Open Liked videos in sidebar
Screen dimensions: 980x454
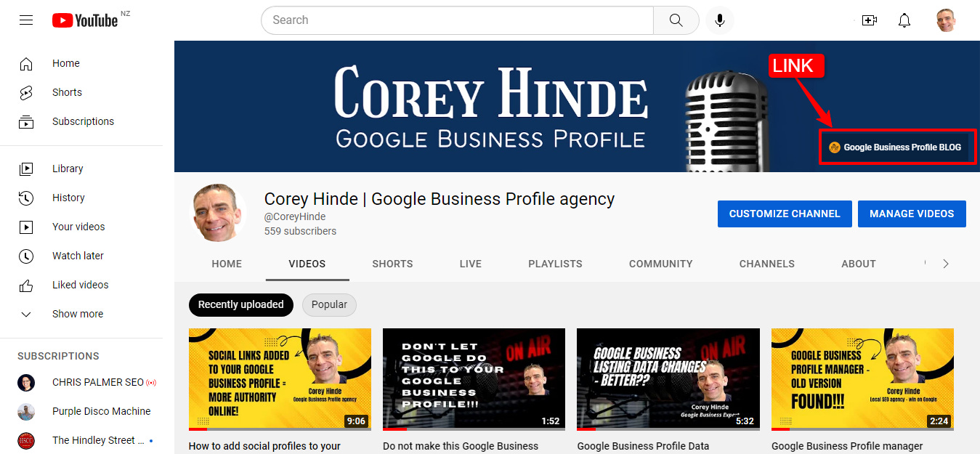81,285
